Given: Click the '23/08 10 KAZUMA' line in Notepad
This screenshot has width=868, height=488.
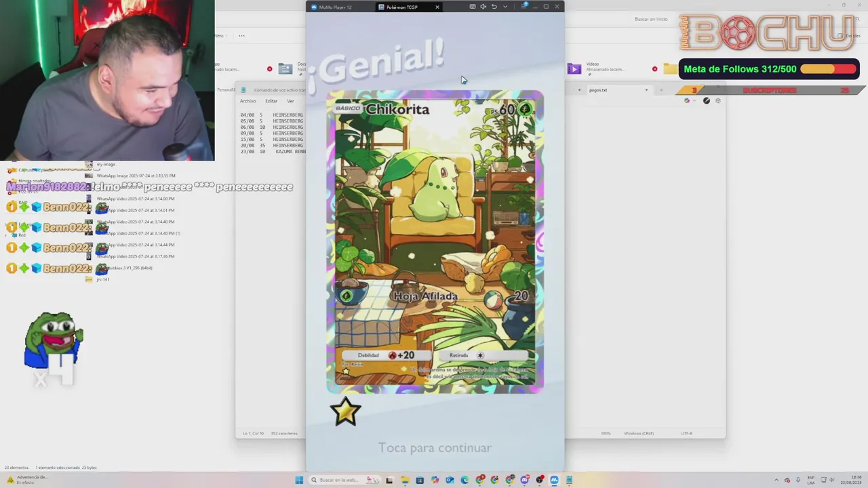Looking at the screenshot, I should coord(272,152).
